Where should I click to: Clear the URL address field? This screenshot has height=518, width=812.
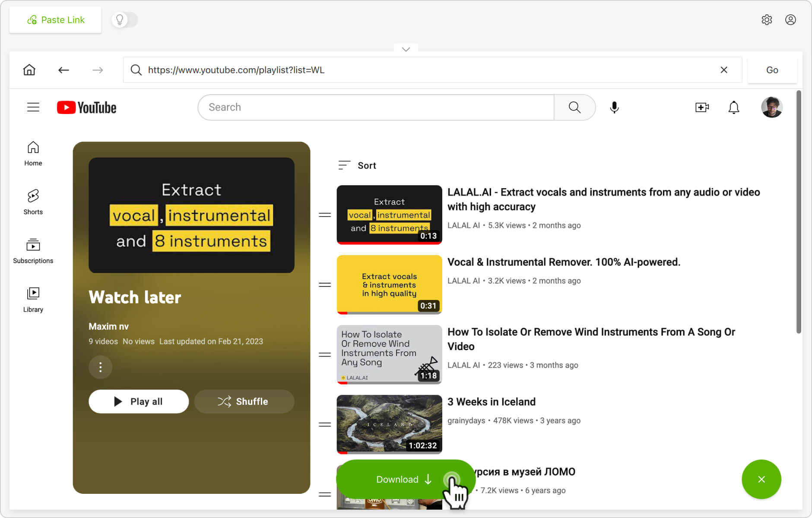tap(724, 70)
